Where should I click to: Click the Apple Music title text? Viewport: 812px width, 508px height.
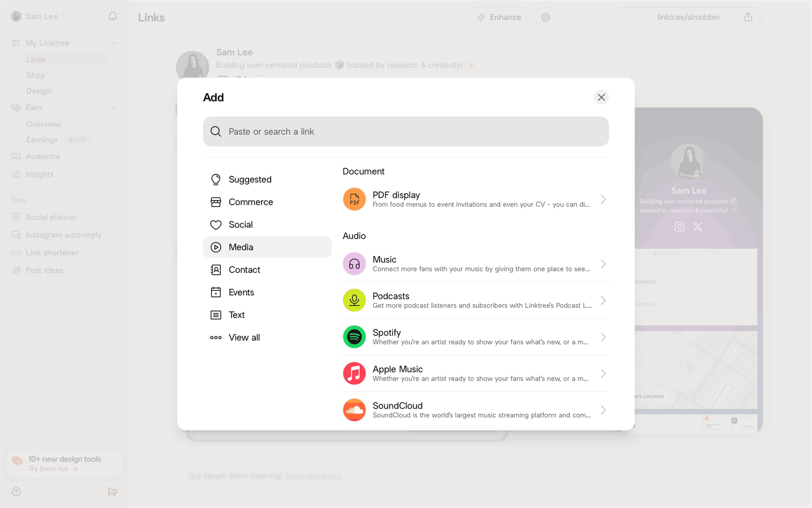click(398, 369)
